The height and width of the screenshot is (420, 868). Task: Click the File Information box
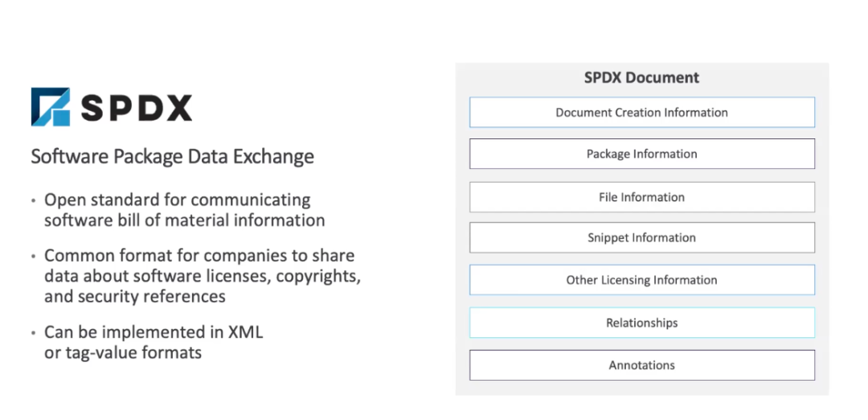pos(642,197)
